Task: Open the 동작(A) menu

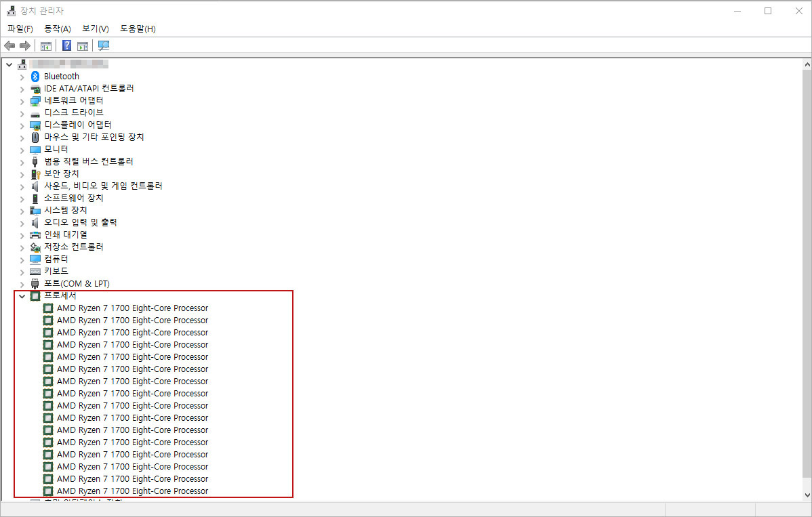Action: (x=58, y=28)
